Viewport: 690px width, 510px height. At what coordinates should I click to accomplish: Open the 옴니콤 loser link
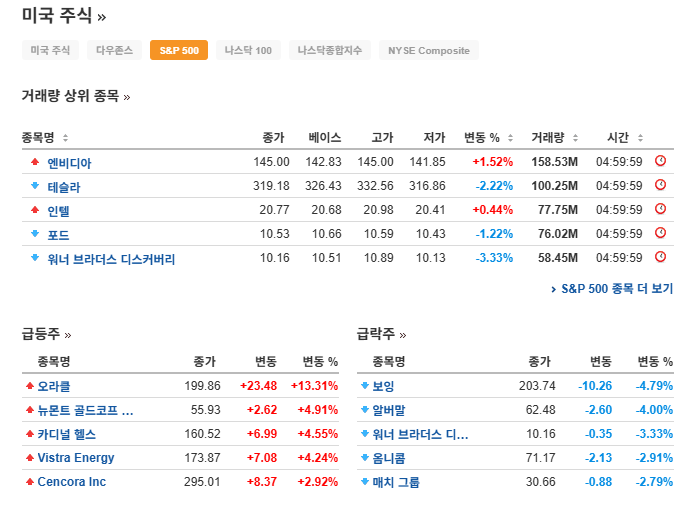pyautogui.click(x=389, y=459)
